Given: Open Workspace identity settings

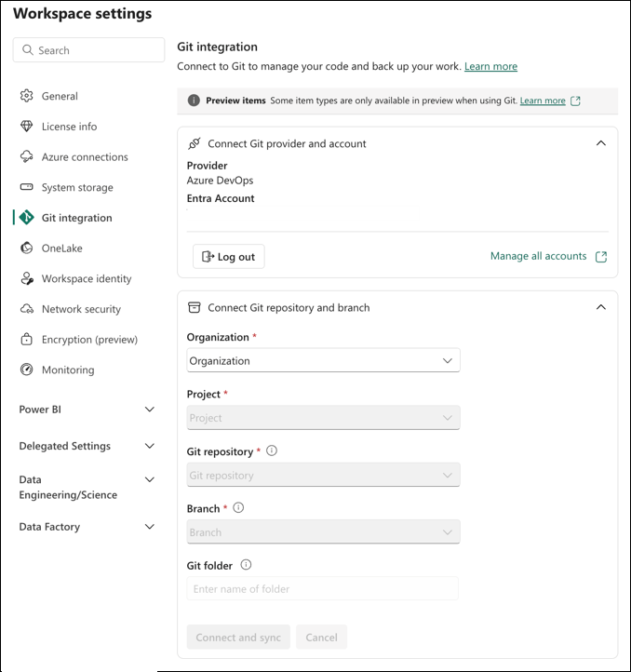Looking at the screenshot, I should click(x=85, y=278).
